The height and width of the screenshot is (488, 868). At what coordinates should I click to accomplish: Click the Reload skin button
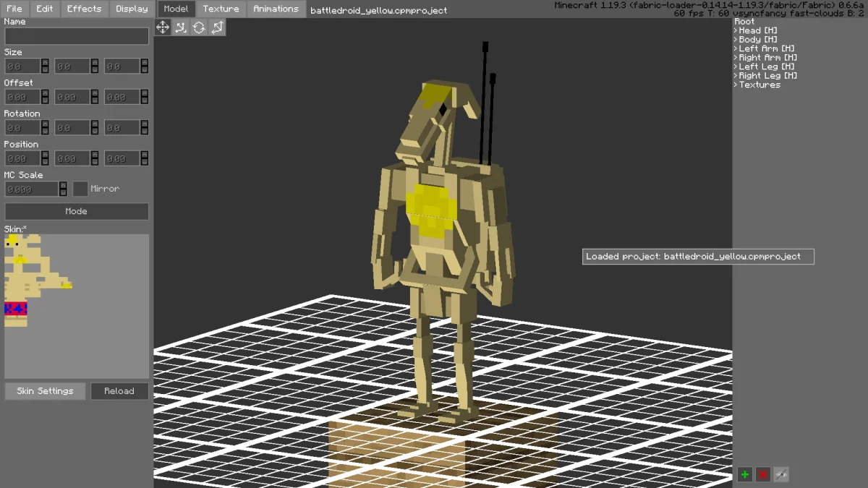click(119, 391)
